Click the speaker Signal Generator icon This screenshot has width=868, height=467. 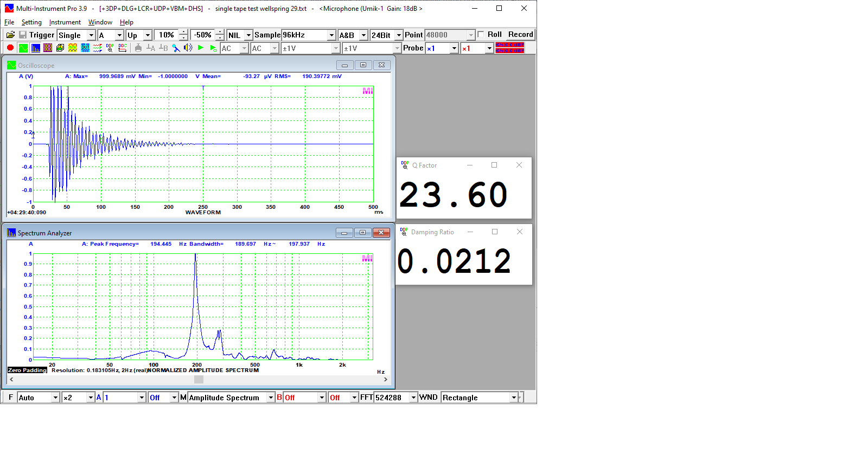point(188,48)
